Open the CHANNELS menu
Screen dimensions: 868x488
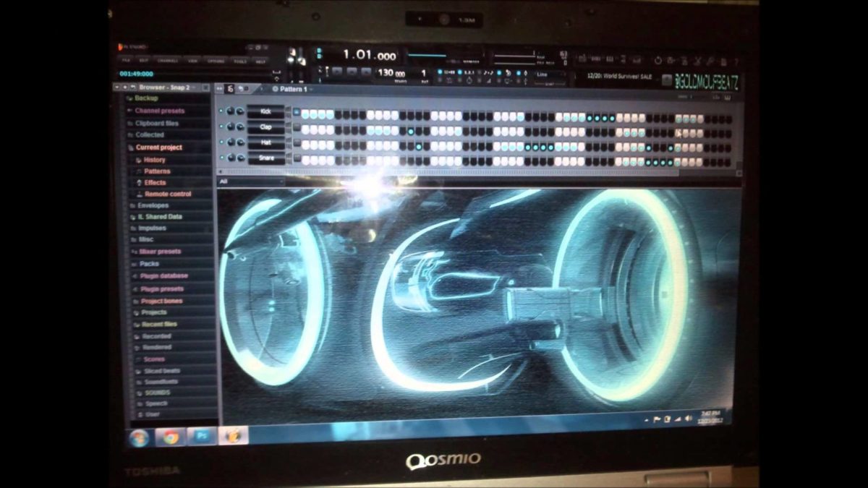168,61
